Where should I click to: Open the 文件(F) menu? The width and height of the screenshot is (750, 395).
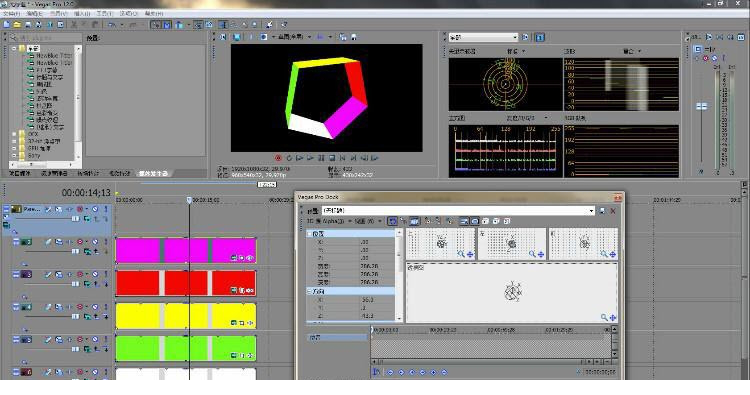(11, 14)
